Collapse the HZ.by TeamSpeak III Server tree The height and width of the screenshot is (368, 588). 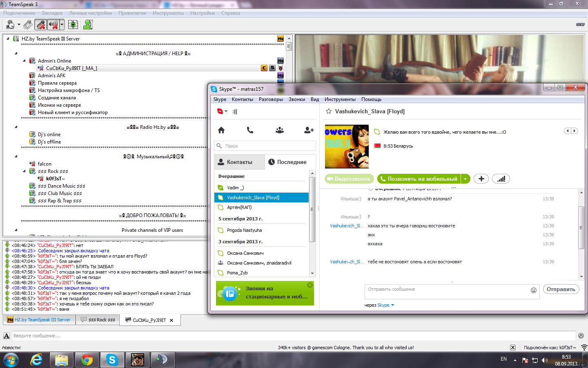click(8, 38)
